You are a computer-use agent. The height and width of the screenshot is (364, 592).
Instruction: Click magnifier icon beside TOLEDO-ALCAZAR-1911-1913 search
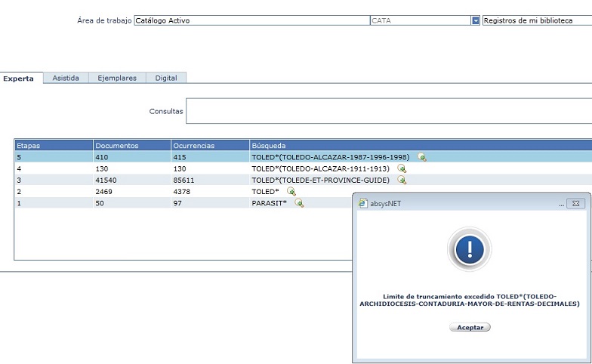(x=402, y=168)
